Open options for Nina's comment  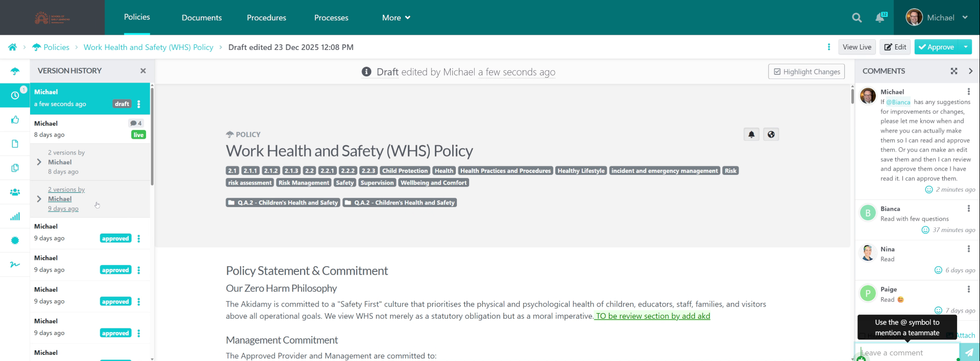(x=968, y=249)
